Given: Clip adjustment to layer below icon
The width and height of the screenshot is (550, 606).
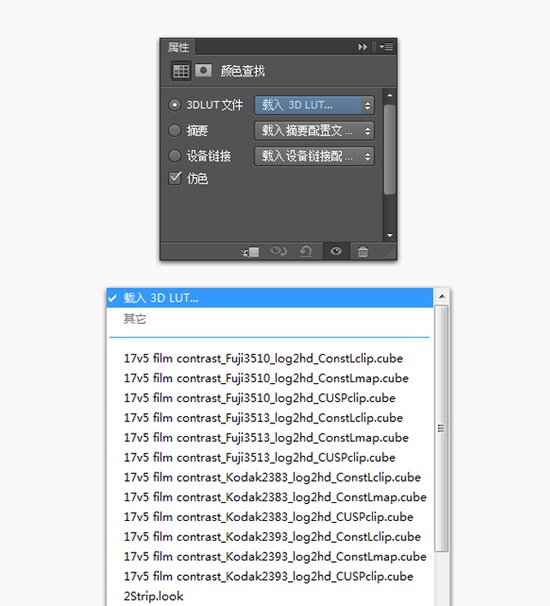Looking at the screenshot, I should [250, 252].
